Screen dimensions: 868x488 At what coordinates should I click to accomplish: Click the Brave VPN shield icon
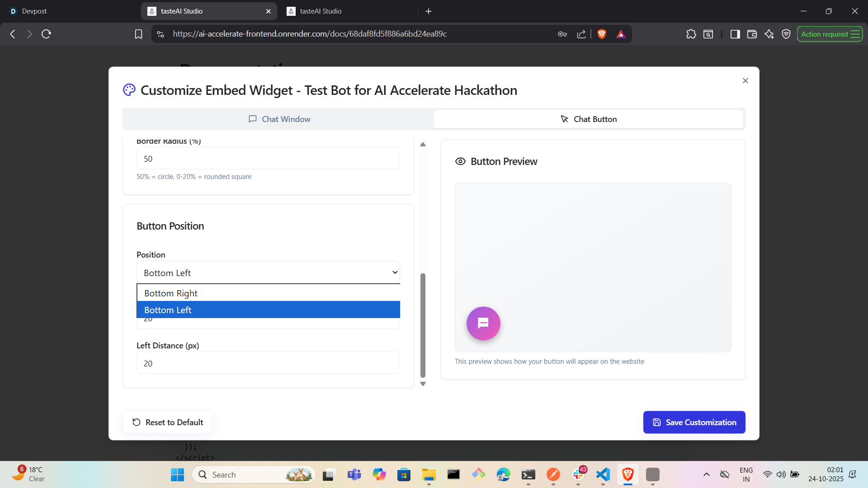click(x=786, y=34)
